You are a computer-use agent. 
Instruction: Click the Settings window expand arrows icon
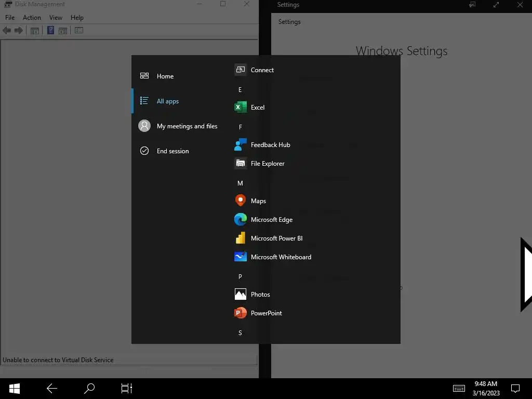pyautogui.click(x=496, y=5)
